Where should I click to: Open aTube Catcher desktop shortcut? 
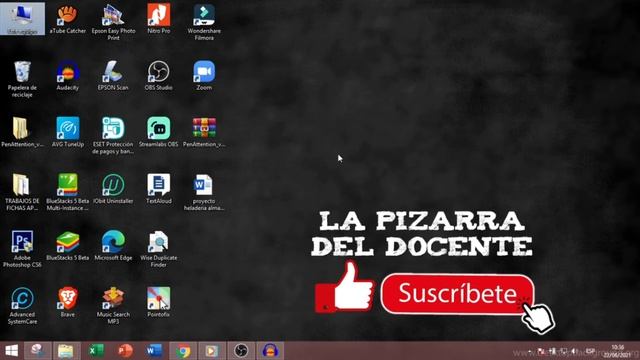pyautogui.click(x=68, y=19)
